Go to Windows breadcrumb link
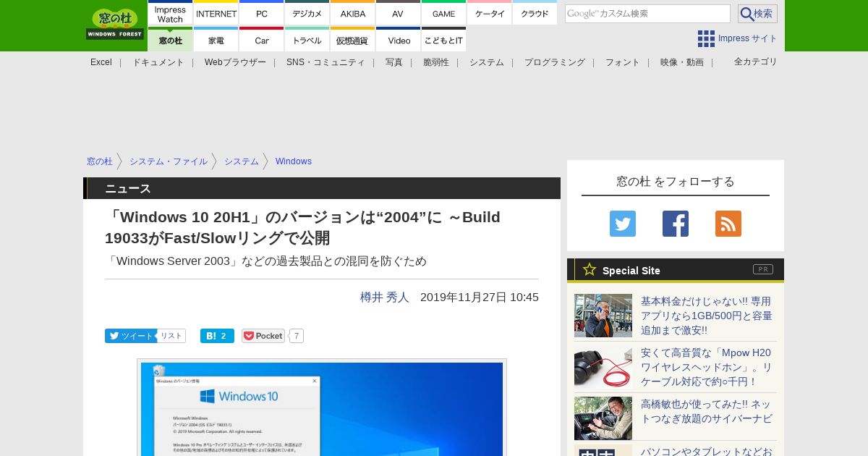This screenshot has width=868, height=456. pyautogui.click(x=294, y=161)
